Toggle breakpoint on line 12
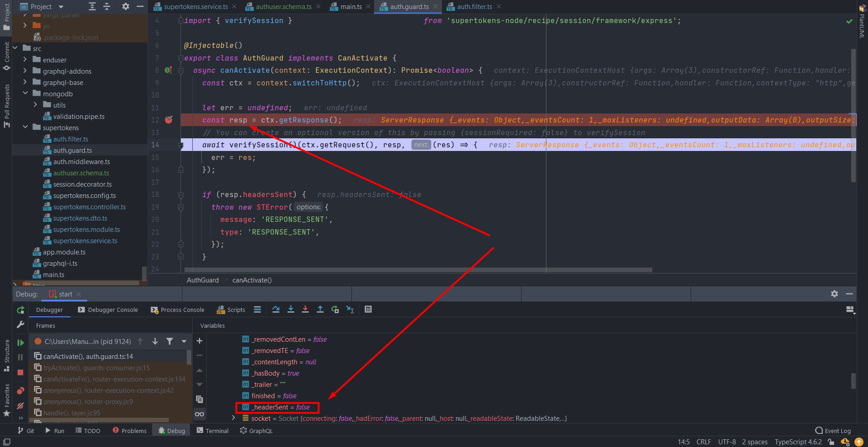 pyautogui.click(x=169, y=120)
